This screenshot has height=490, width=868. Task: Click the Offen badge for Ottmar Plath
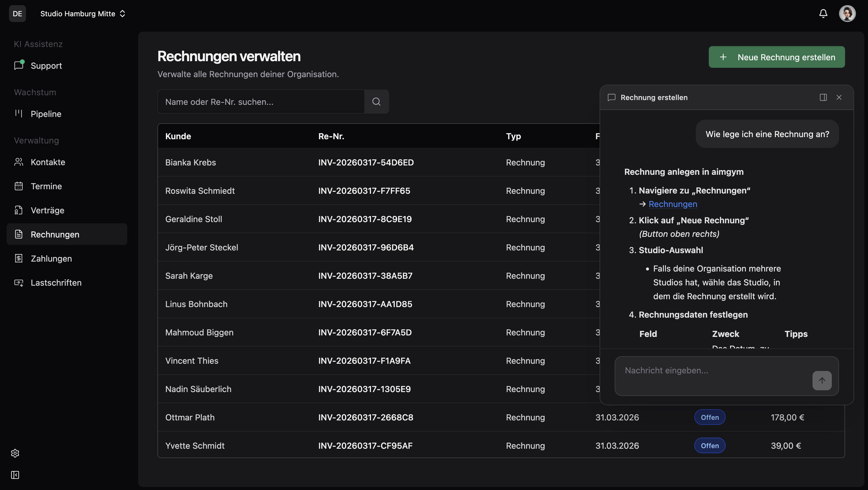(x=710, y=417)
